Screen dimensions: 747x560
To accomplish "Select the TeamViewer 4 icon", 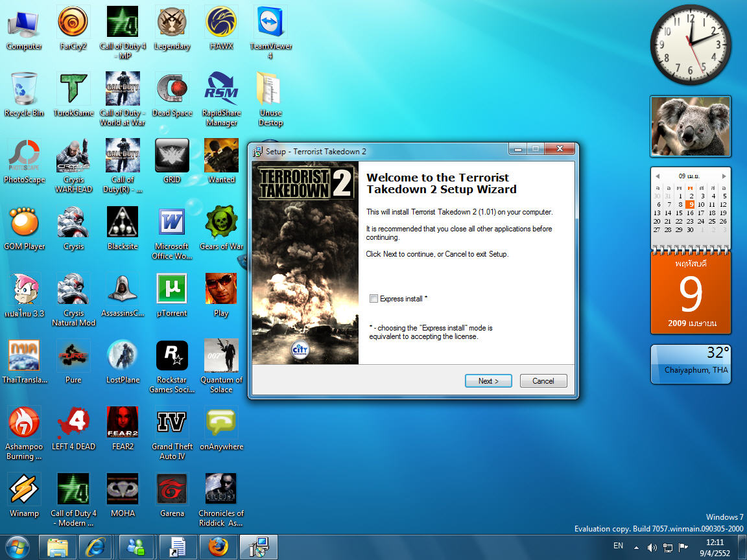I will pyautogui.click(x=270, y=32).
